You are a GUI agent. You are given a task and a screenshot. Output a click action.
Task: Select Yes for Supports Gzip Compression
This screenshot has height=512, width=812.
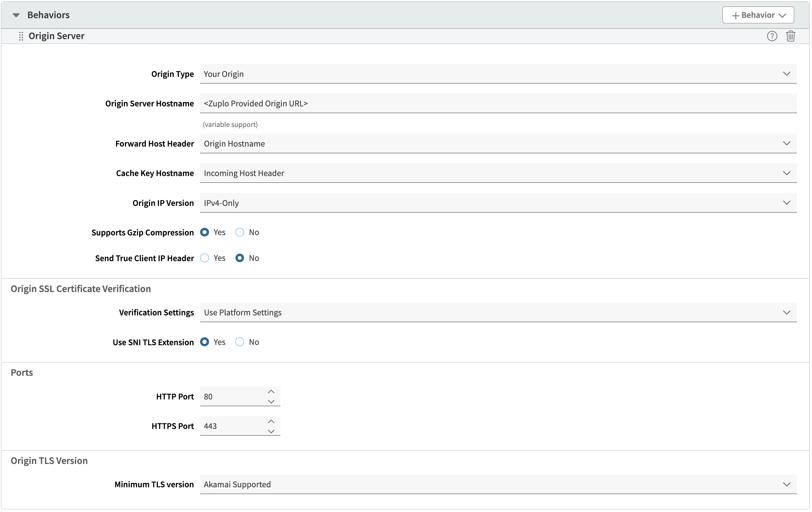click(205, 232)
